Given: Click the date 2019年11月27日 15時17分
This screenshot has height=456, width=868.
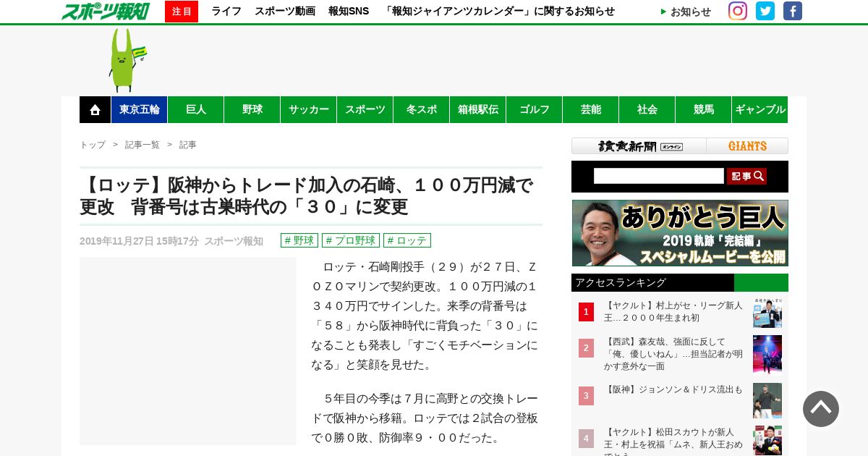Looking at the screenshot, I should pos(139,241).
